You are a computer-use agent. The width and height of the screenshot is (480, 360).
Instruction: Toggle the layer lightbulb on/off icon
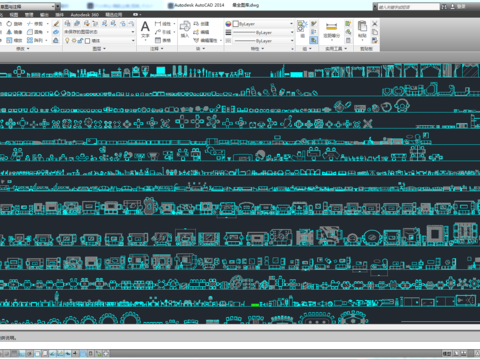pos(67,40)
